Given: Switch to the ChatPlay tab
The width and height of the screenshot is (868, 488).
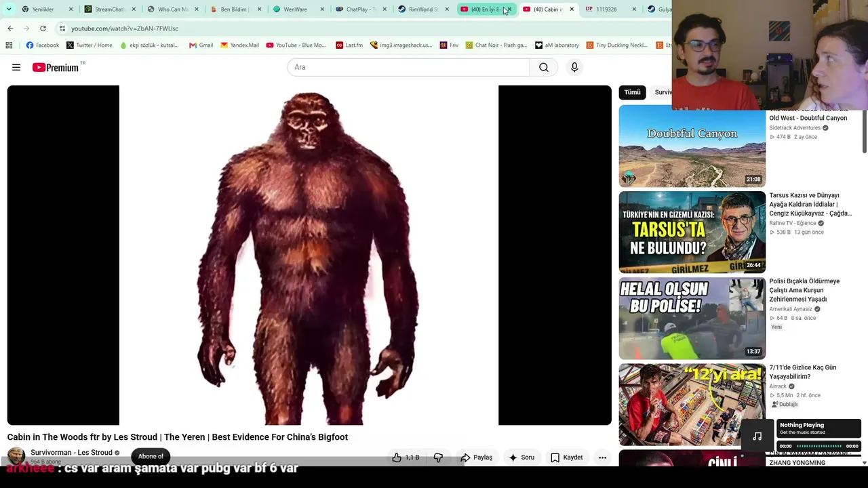Looking at the screenshot, I should [x=360, y=9].
